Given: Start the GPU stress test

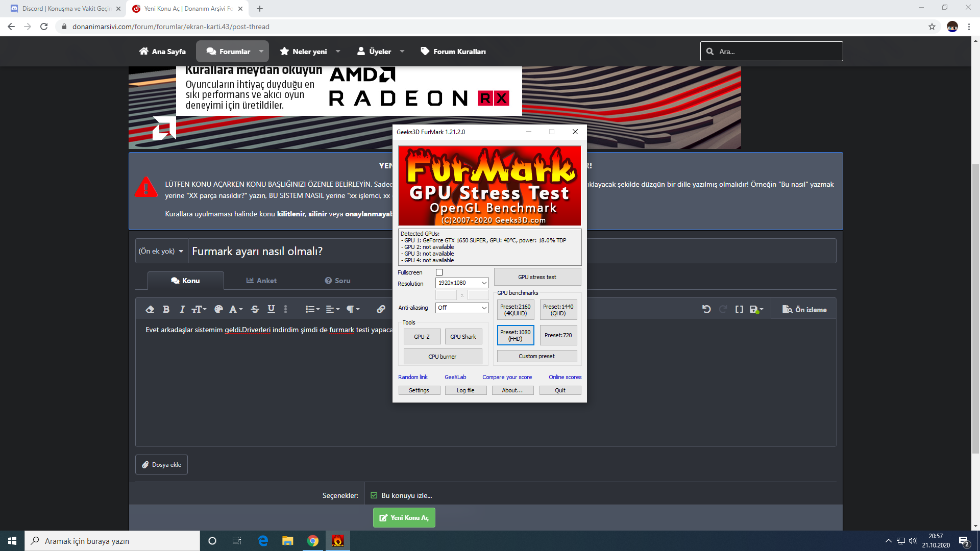Looking at the screenshot, I should (537, 277).
